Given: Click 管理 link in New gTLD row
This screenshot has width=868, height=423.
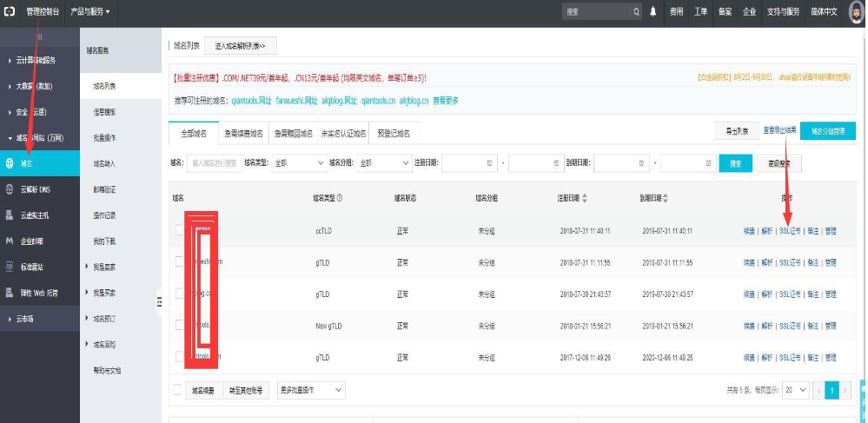Looking at the screenshot, I should (831, 326).
